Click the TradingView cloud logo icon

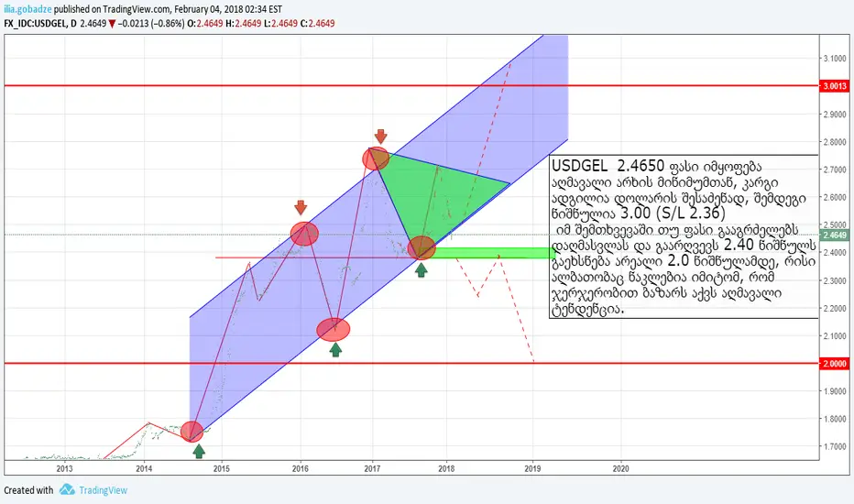click(x=67, y=489)
